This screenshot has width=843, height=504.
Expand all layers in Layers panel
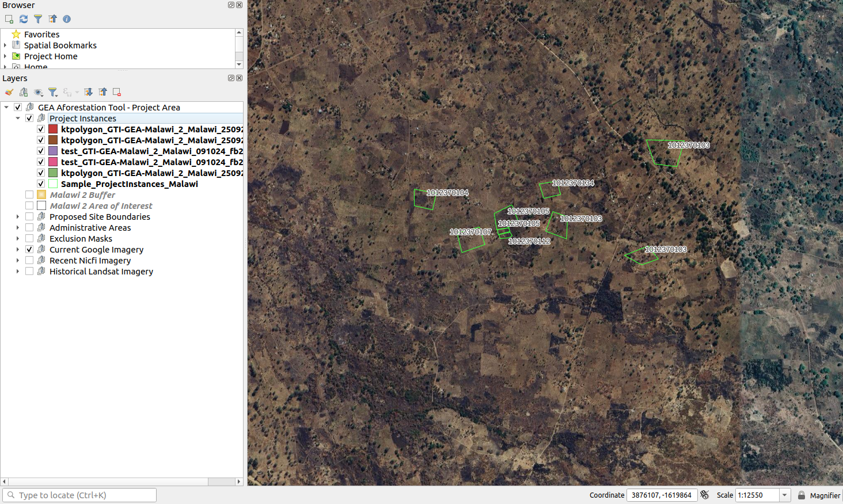[88, 92]
